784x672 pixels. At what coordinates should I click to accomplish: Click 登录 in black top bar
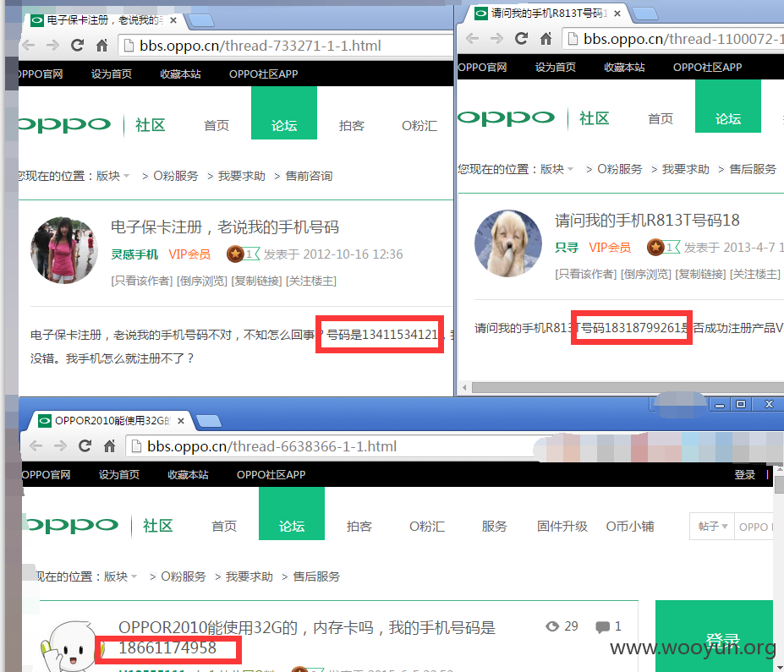coord(744,475)
